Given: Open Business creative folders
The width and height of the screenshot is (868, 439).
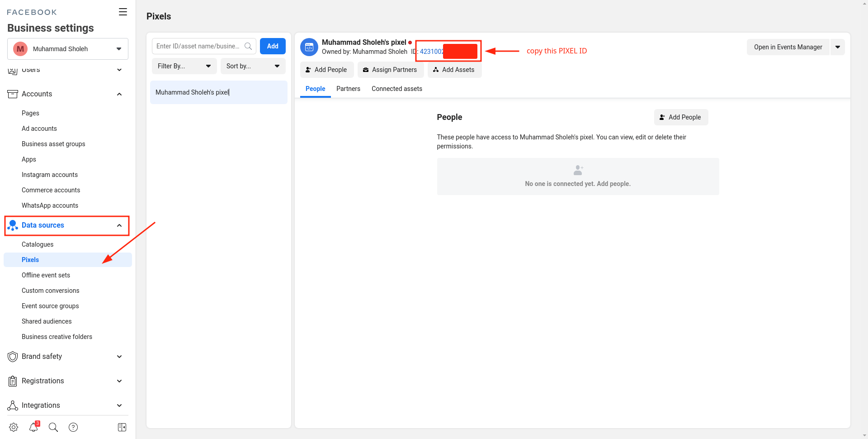Looking at the screenshot, I should click(x=57, y=337).
